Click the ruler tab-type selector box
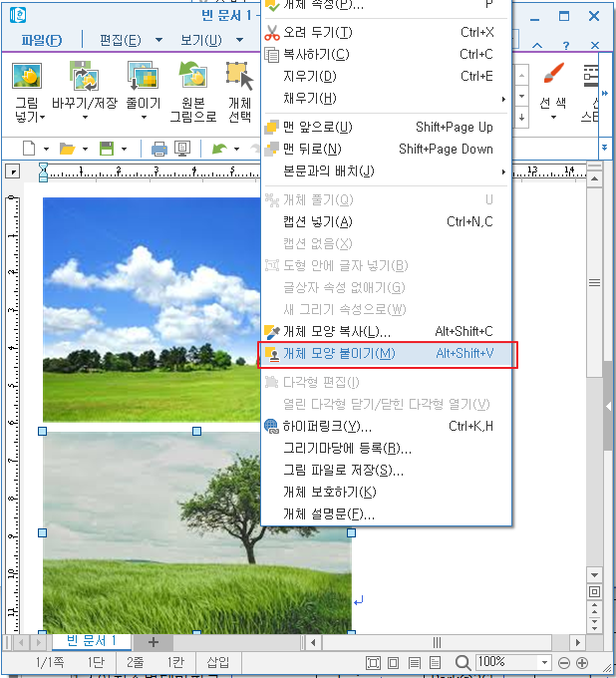Viewport: 616px width, 678px height. point(13,172)
